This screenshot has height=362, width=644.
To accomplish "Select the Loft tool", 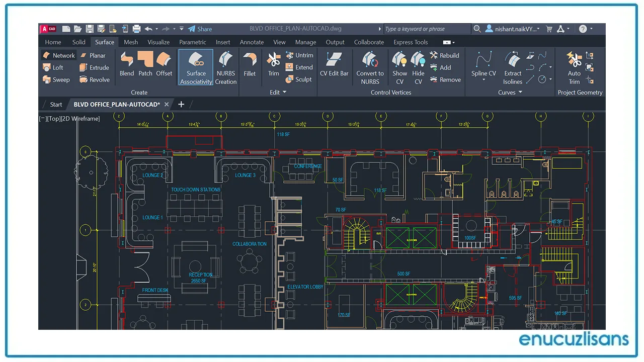I will click(53, 67).
